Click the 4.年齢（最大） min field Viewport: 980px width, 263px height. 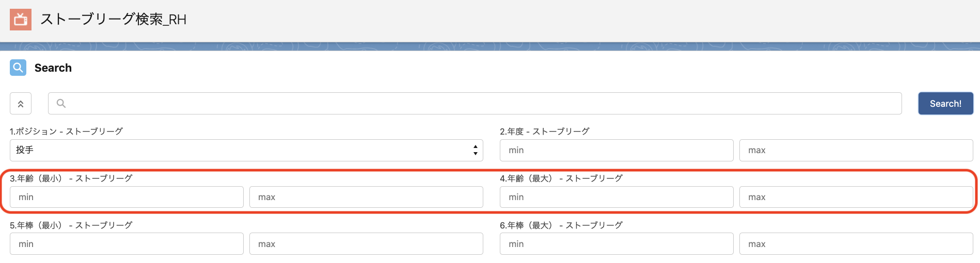coord(617,197)
